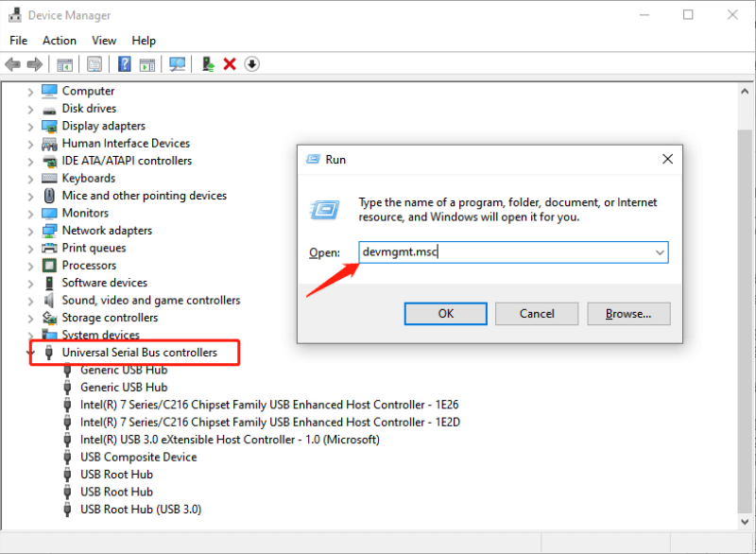Click the Sound, video and game controllers icon
The height and width of the screenshot is (554, 756).
(x=49, y=301)
